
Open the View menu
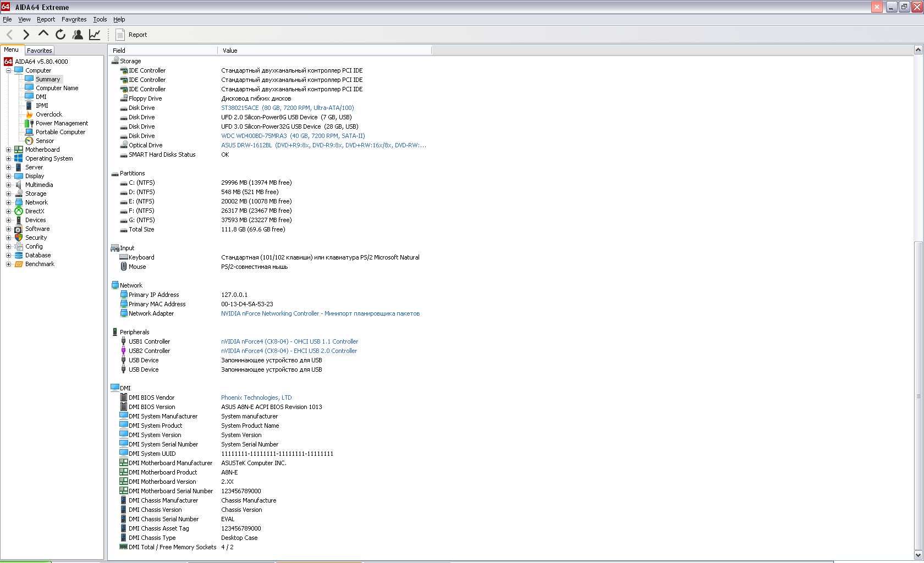[24, 19]
